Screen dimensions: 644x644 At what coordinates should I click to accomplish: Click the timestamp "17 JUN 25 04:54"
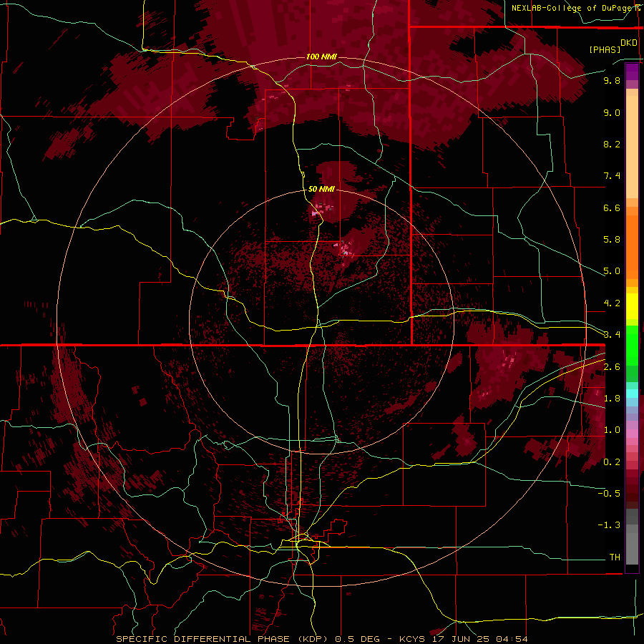479,639
